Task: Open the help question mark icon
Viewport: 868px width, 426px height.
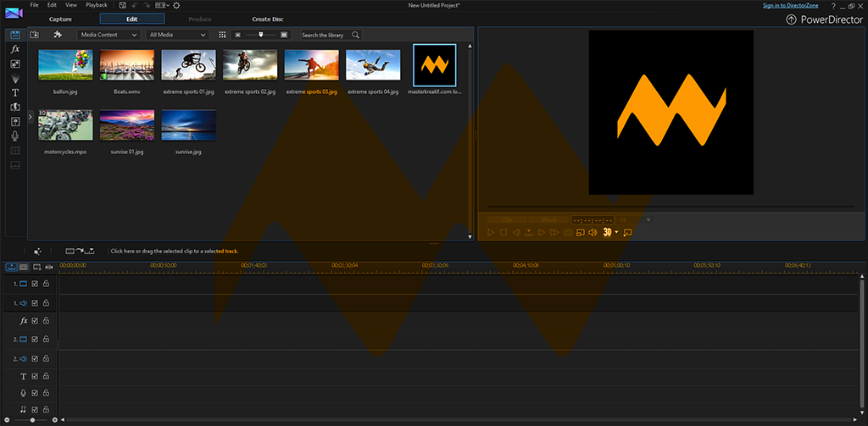Action: click(833, 6)
